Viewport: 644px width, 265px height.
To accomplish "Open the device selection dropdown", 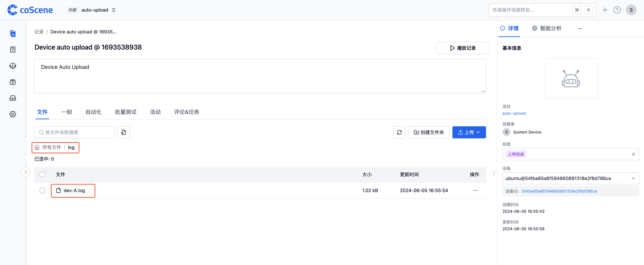I will (571, 178).
